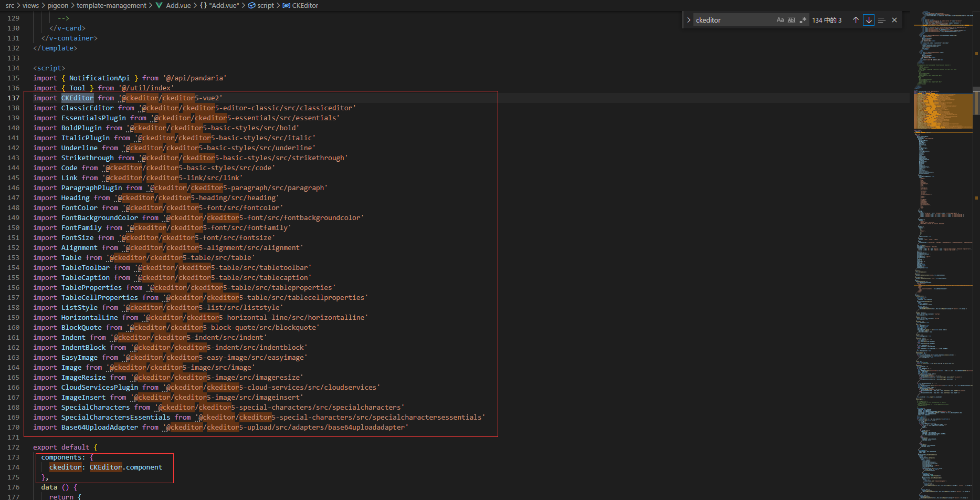This screenshot has width=980, height=500.
Task: Click 'TableToolbar' import name
Action: (x=86, y=267)
